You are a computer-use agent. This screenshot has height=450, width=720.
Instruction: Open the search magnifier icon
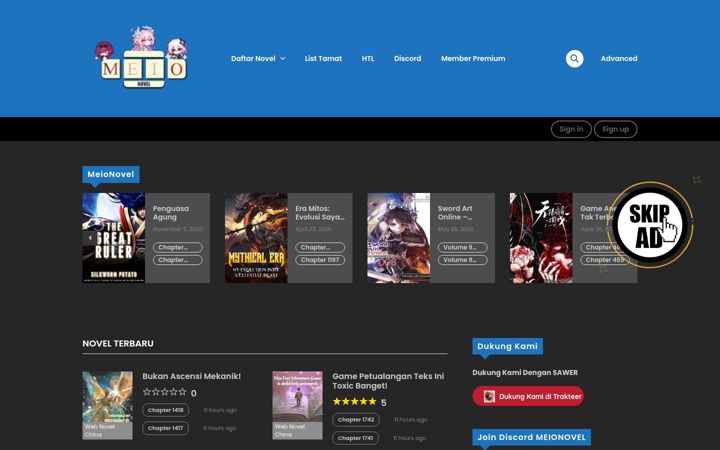coord(574,58)
